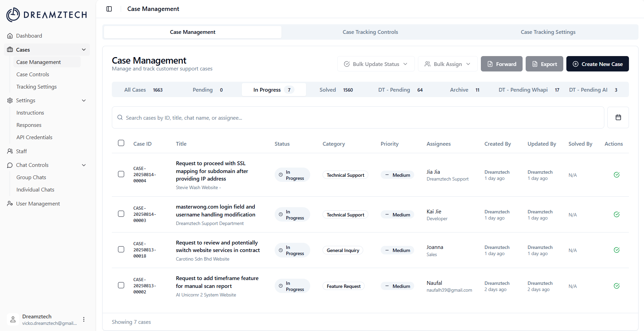Select all cases with header checkbox

(x=121, y=143)
